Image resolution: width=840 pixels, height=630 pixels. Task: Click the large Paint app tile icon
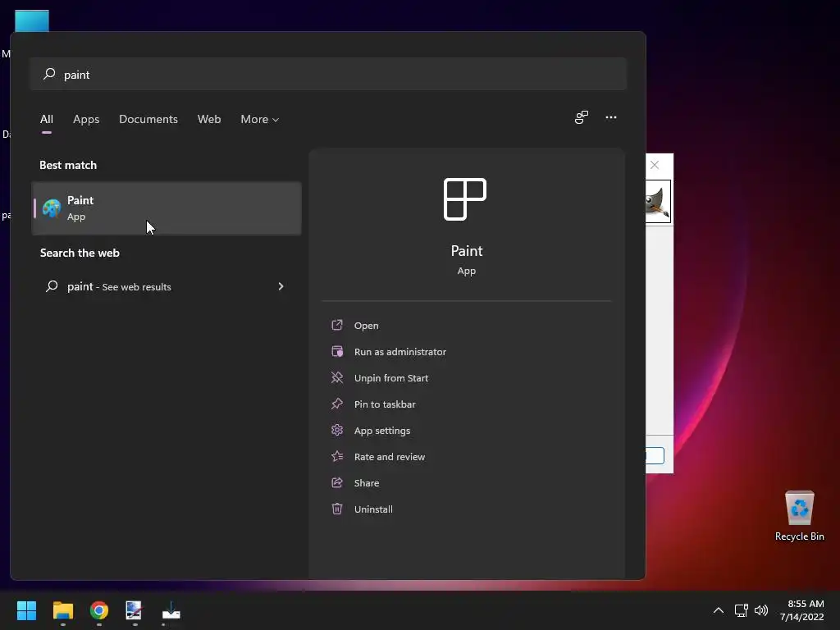[465, 199]
